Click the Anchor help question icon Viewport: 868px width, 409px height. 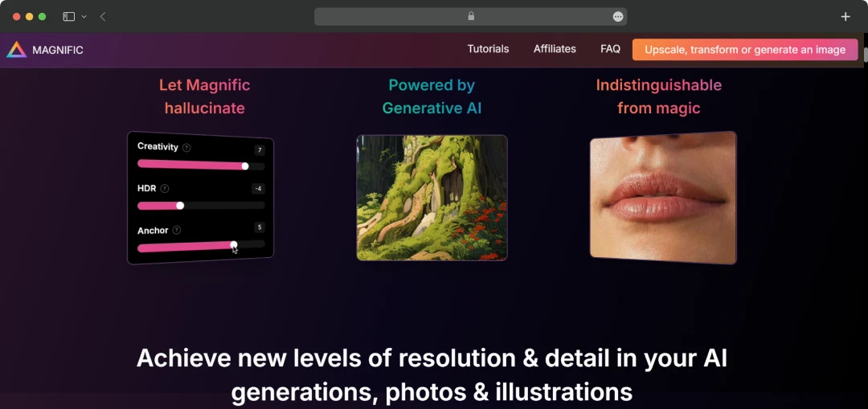coord(177,231)
